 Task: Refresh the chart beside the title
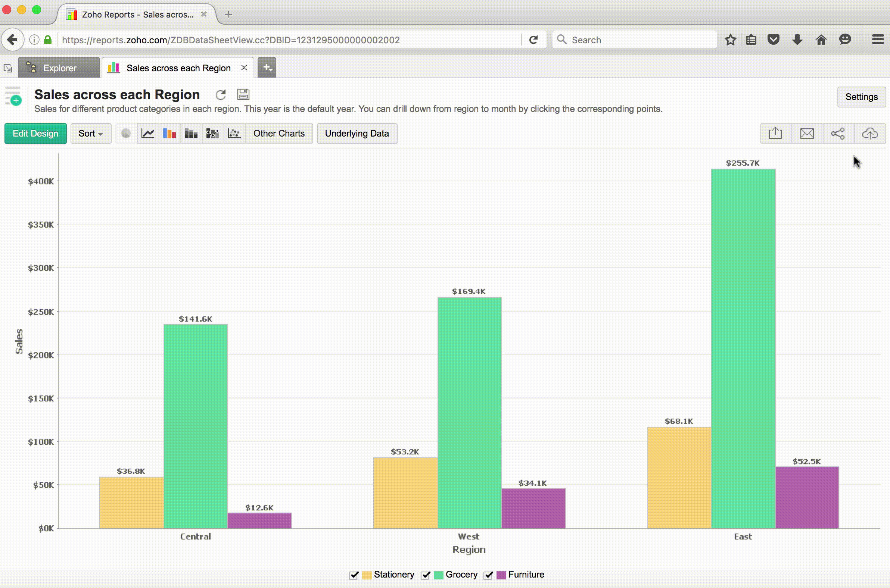pyautogui.click(x=221, y=94)
